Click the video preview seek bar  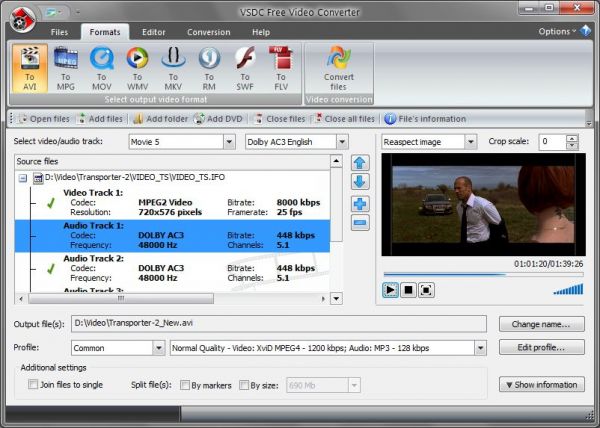click(482, 273)
